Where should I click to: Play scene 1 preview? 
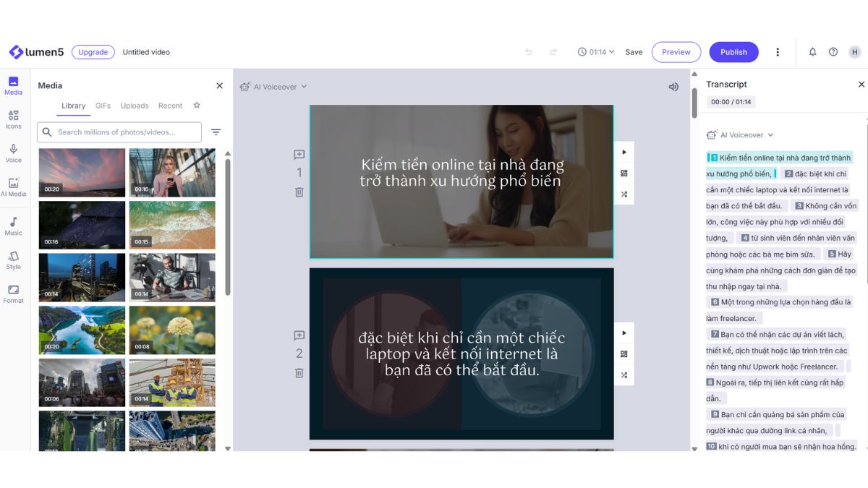click(x=624, y=152)
